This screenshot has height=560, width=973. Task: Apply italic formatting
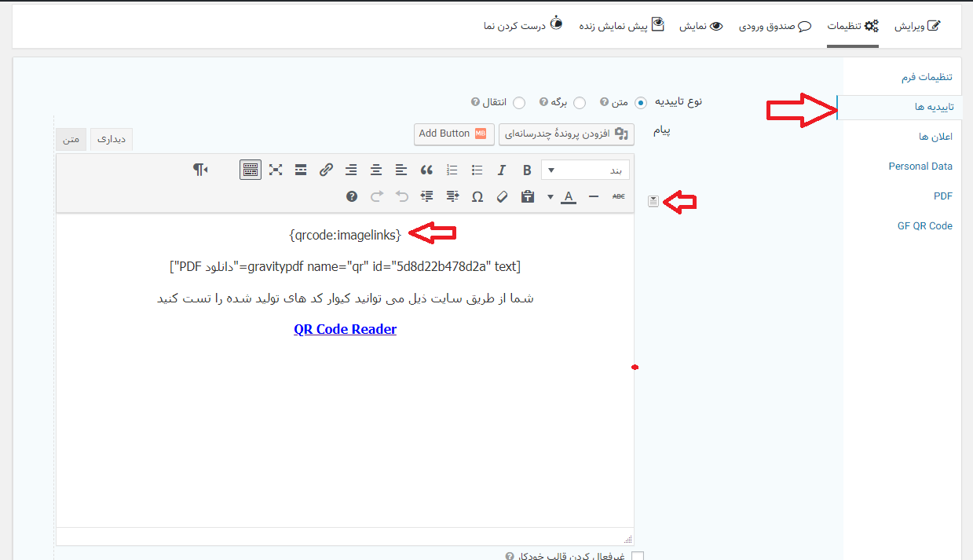[x=502, y=170]
